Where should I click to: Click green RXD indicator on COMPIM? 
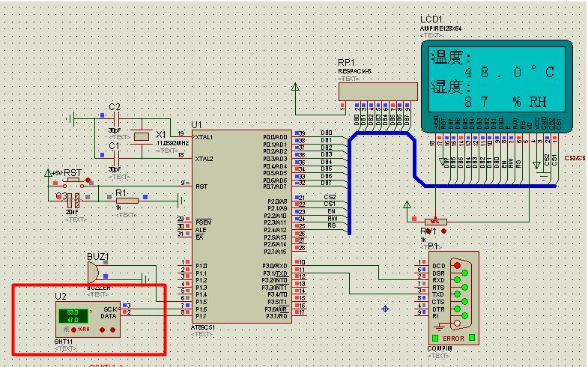[457, 279]
